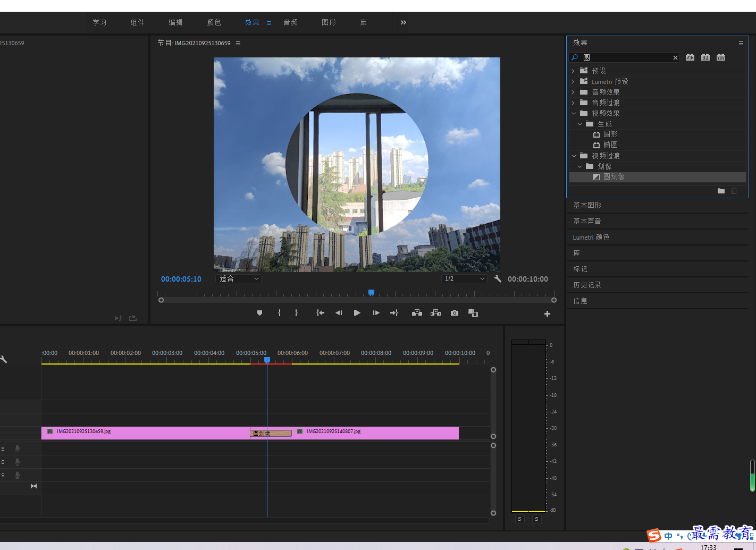Expand the 音频效果 folder

tap(573, 92)
